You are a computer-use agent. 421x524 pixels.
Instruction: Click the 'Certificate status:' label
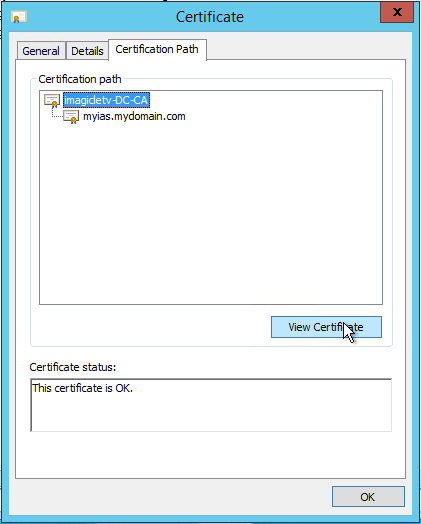[x=73, y=367]
